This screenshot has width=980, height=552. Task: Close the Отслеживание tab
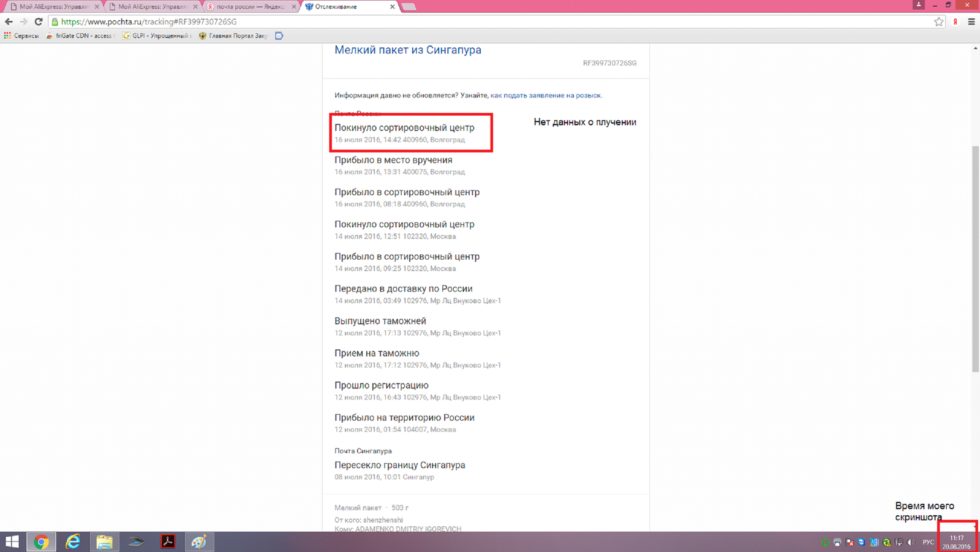coord(393,7)
